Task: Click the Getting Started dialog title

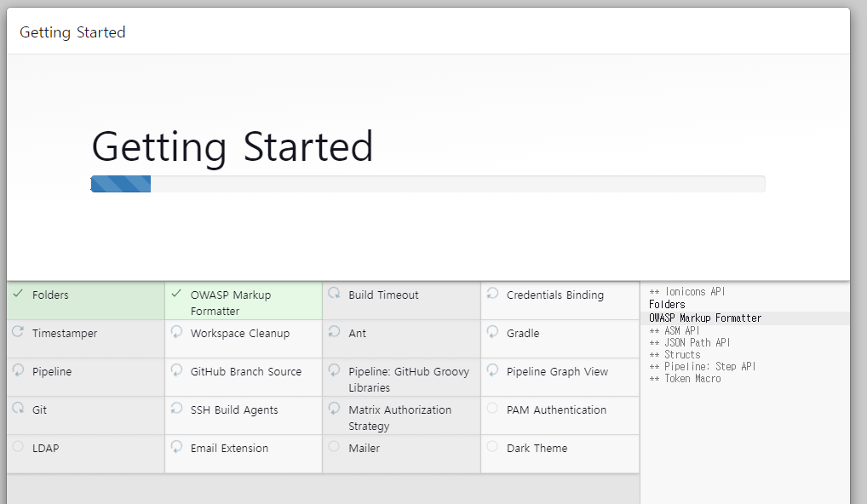Action: point(72,32)
